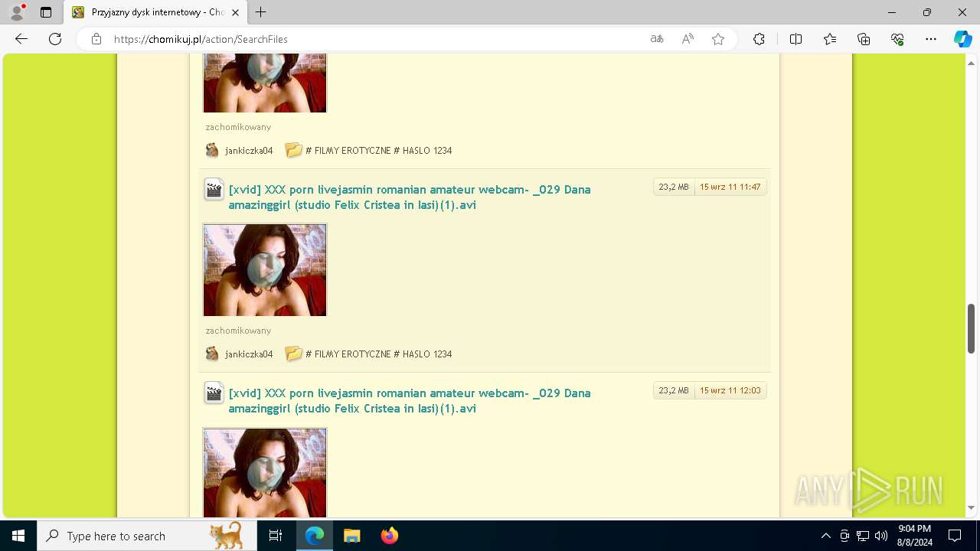This screenshot has width=980, height=551.
Task: Open the browser profile avatar icon
Action: [16, 12]
